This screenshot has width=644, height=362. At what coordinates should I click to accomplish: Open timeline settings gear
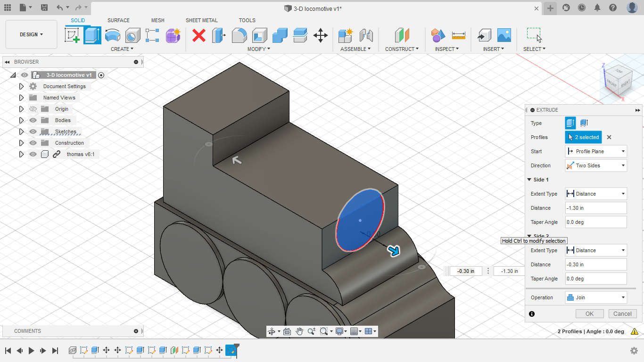tap(634, 350)
